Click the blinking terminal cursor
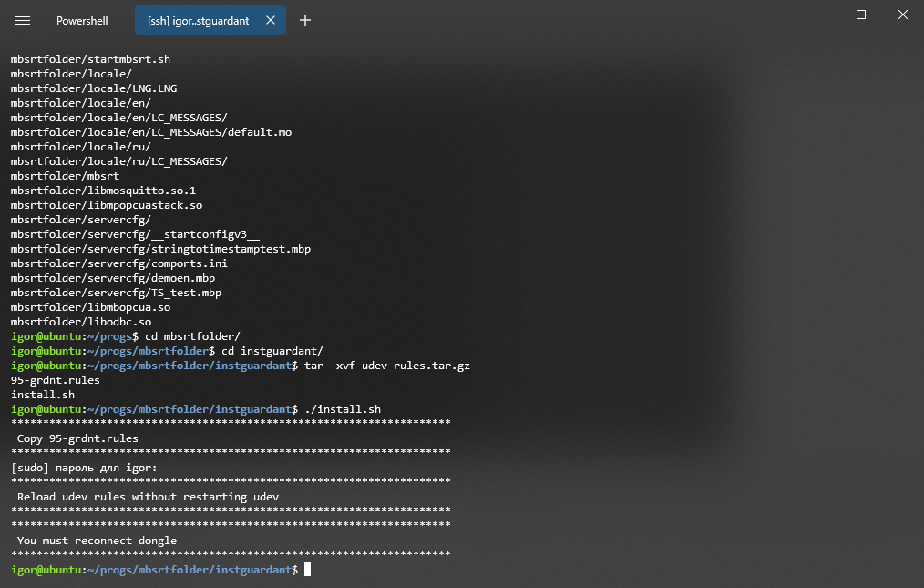The width and height of the screenshot is (924, 588). 306,569
